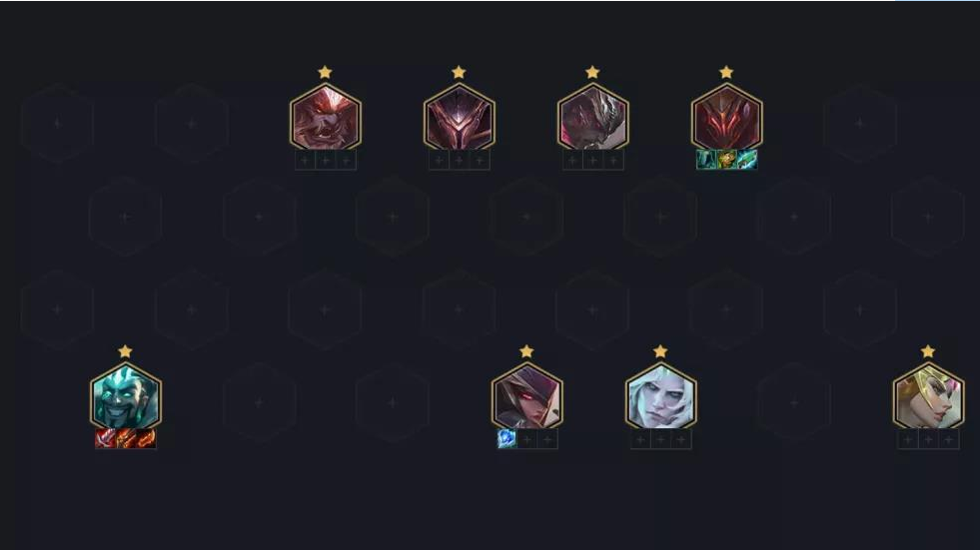980x550 pixels.
Task: Add an item to the red-maned beast's first slot
Action: pyautogui.click(x=305, y=161)
